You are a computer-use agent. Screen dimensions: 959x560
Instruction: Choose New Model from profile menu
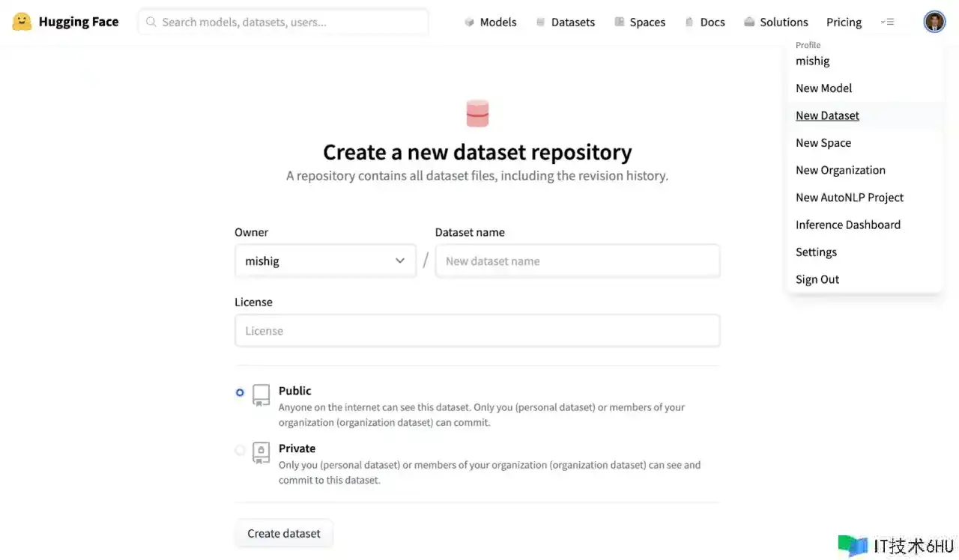823,88
